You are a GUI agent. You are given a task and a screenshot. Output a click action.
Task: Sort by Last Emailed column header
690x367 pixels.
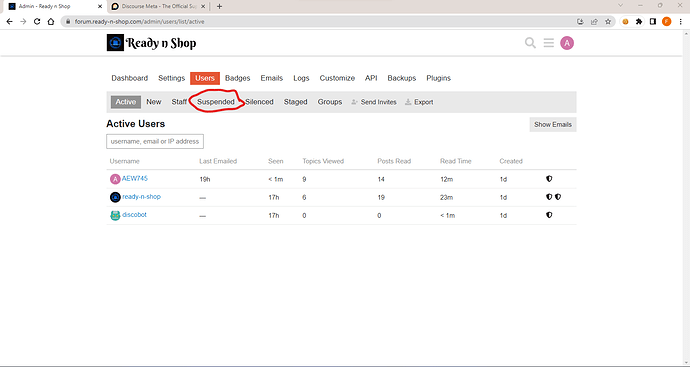(x=218, y=161)
